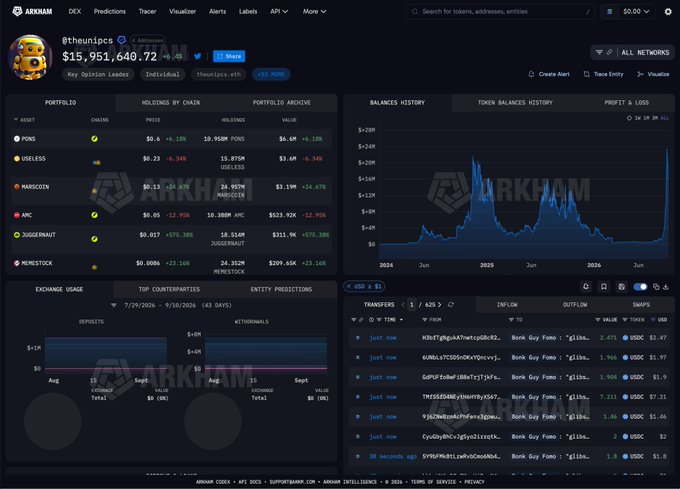Select 1M chart range

click(x=647, y=118)
